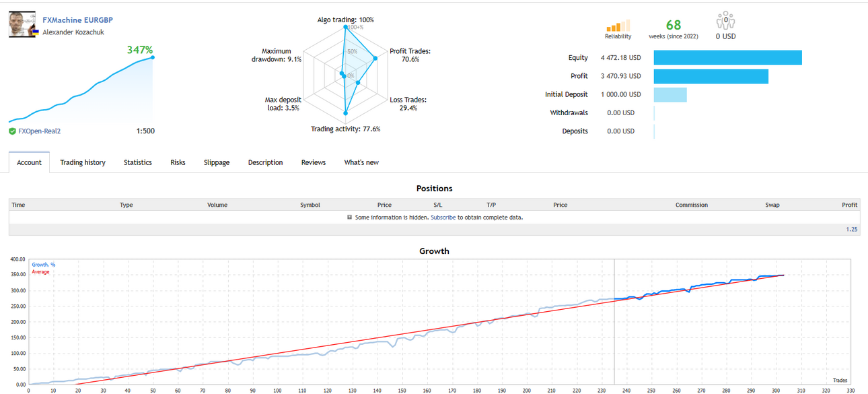Open the What's new tab
The height and width of the screenshot is (394, 868).
coord(361,162)
